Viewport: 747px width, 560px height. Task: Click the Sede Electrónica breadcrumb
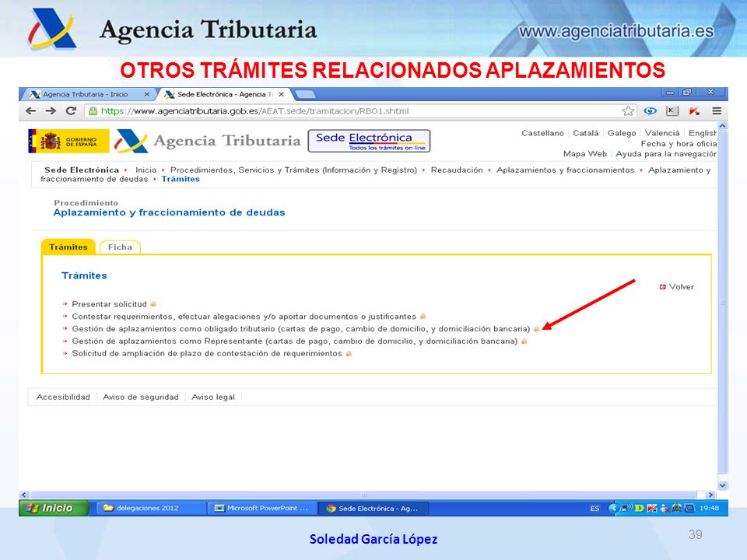coord(82,170)
